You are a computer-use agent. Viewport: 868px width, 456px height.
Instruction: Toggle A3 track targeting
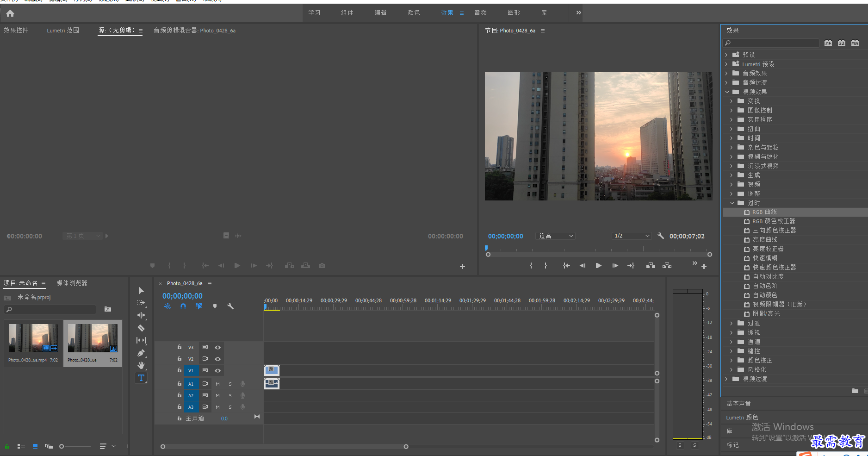coord(191,407)
